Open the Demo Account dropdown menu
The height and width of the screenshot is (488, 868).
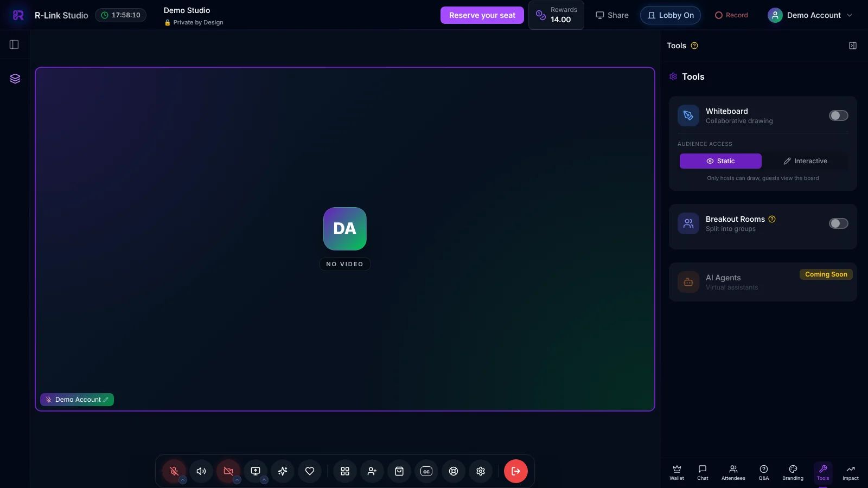pyautogui.click(x=810, y=15)
